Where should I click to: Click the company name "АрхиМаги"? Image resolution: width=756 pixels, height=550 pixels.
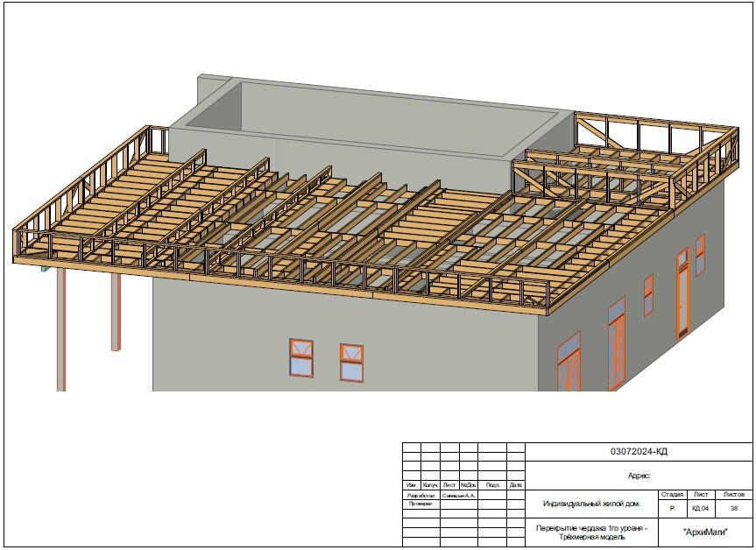(705, 532)
